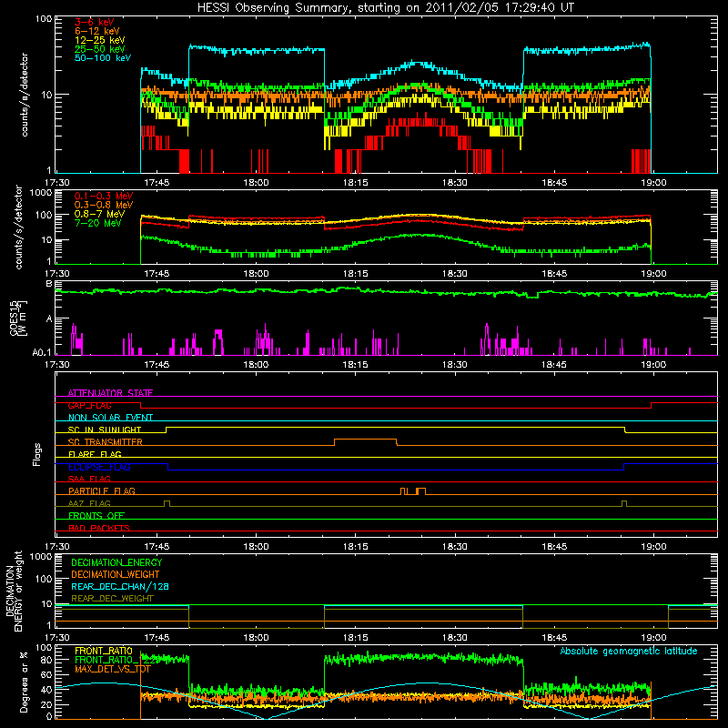Click the Degrees or % axis label
The image size is (728, 728).
coord(24,682)
